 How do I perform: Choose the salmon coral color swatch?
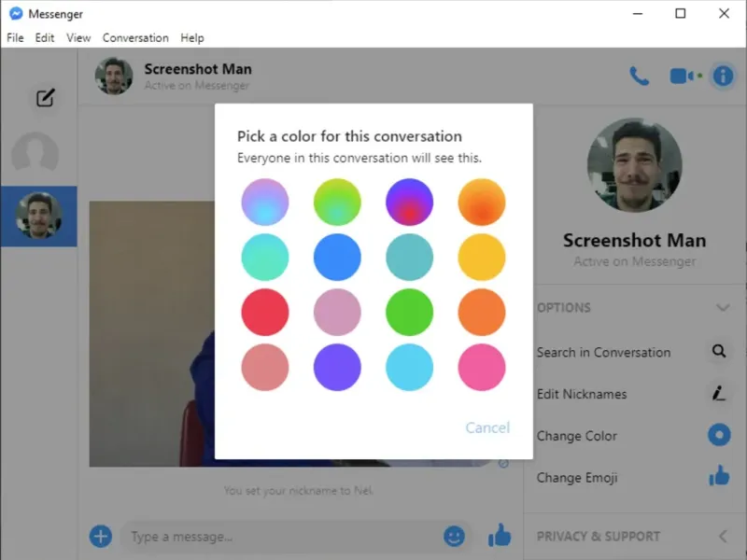265,368
